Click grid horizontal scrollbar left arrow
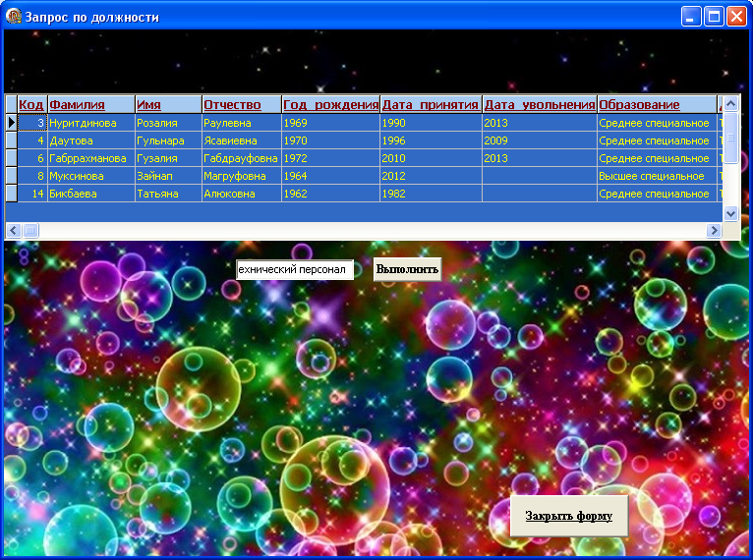This screenshot has height=560, width=753. (x=14, y=231)
